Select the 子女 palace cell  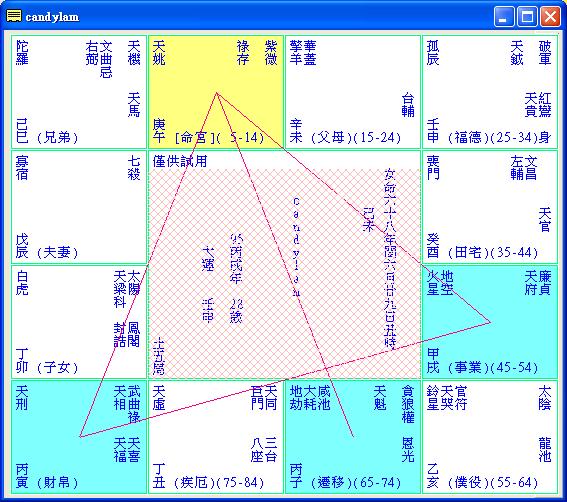point(79,322)
